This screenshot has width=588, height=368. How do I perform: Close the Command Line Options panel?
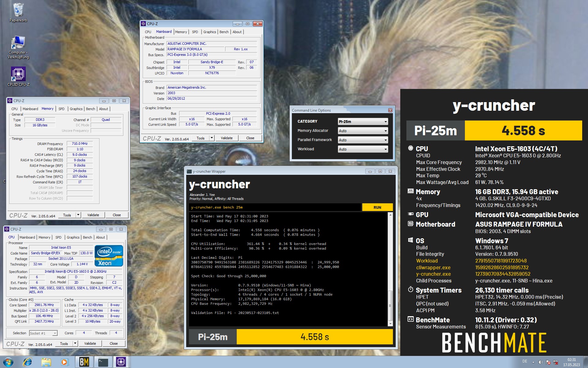(x=390, y=110)
